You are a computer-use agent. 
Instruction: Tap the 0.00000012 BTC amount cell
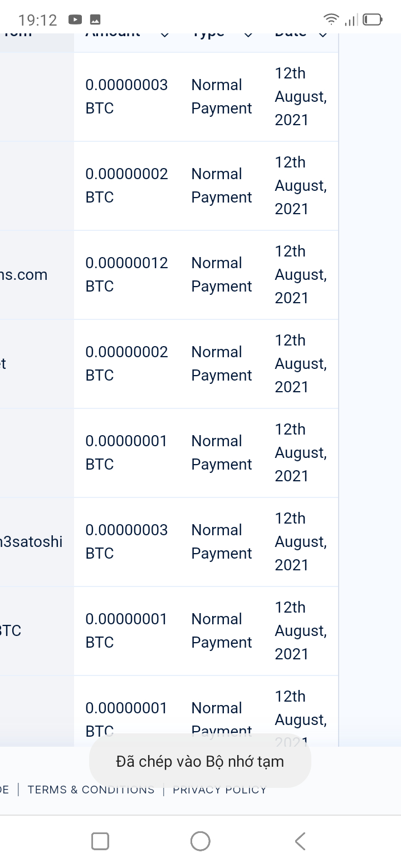[x=126, y=274]
